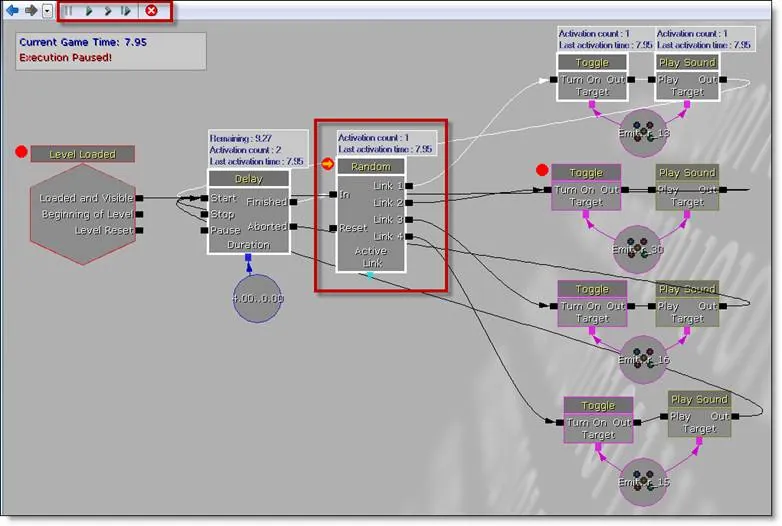The image size is (782, 526).
Task: Click the Execution Paused! status text
Action: [65, 57]
